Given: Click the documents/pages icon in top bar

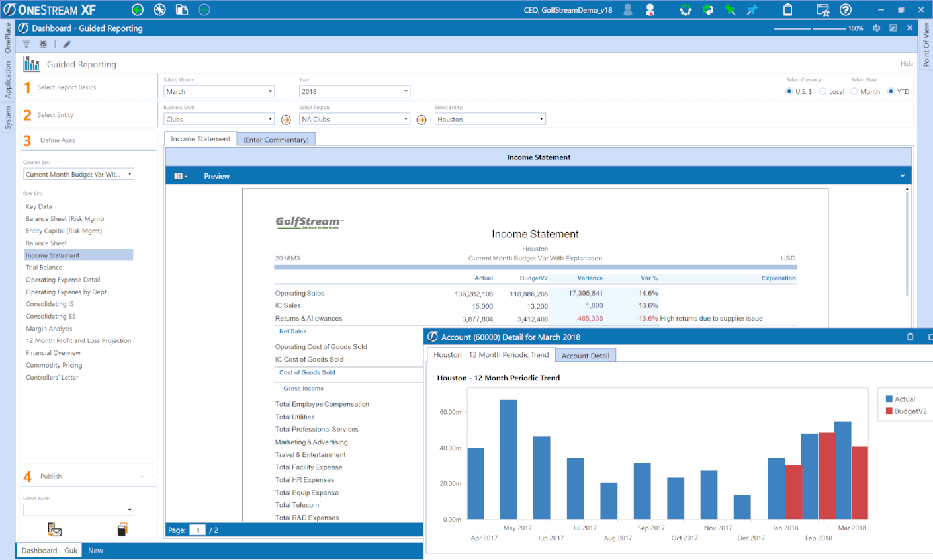Looking at the screenshot, I should click(182, 10).
